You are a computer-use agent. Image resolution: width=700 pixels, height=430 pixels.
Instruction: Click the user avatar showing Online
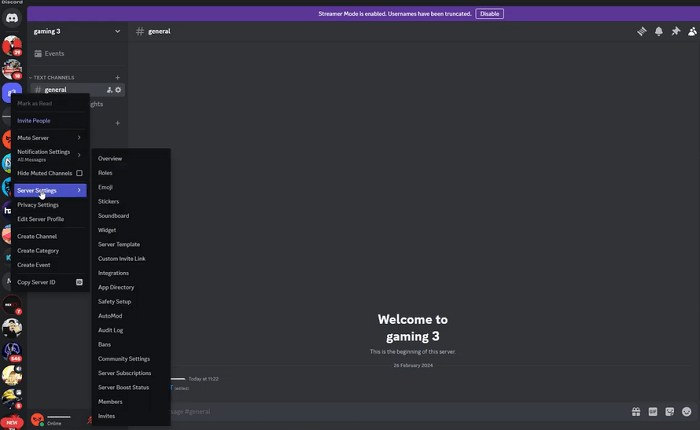click(x=37, y=419)
